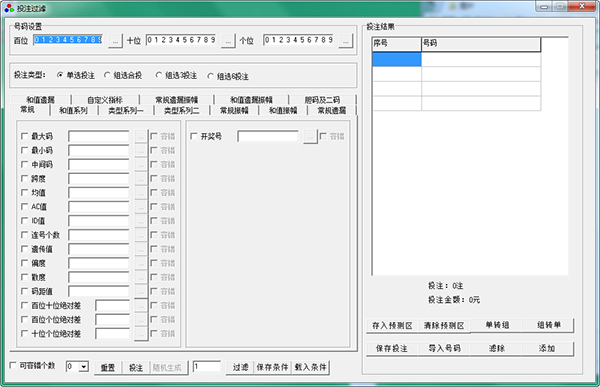Click the 十位 digits input field

[x=181, y=40]
